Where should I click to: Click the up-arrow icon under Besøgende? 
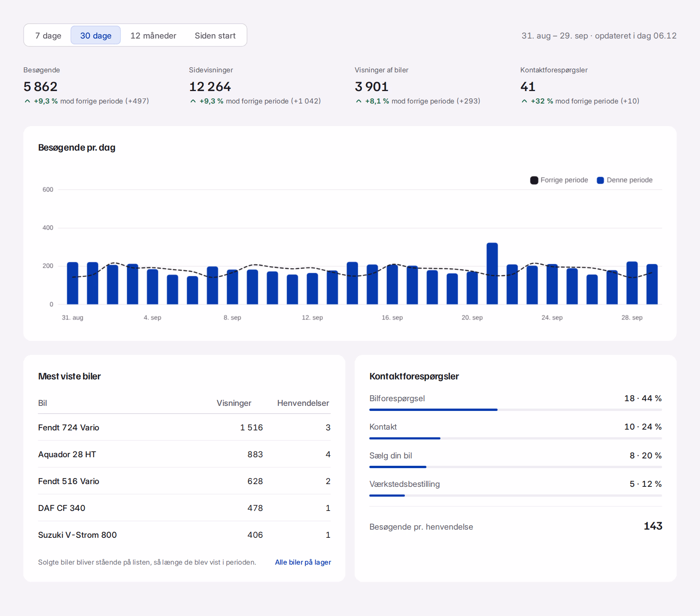click(27, 101)
